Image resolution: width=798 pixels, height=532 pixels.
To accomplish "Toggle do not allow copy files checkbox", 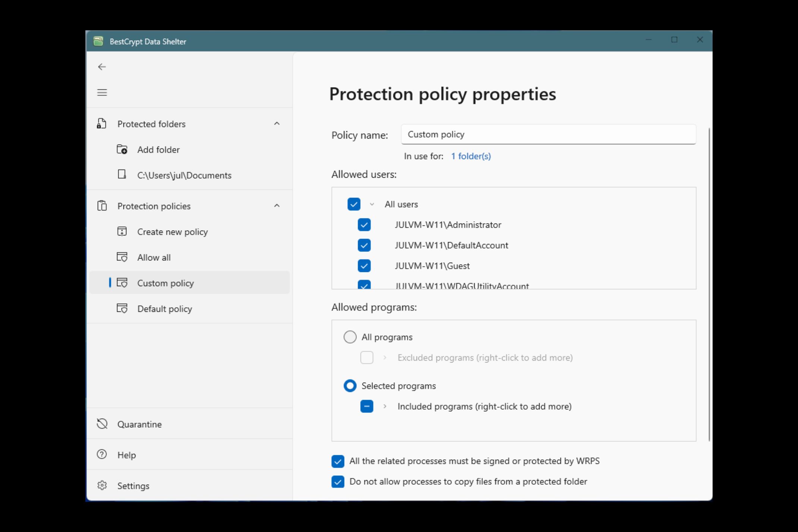I will [338, 482].
